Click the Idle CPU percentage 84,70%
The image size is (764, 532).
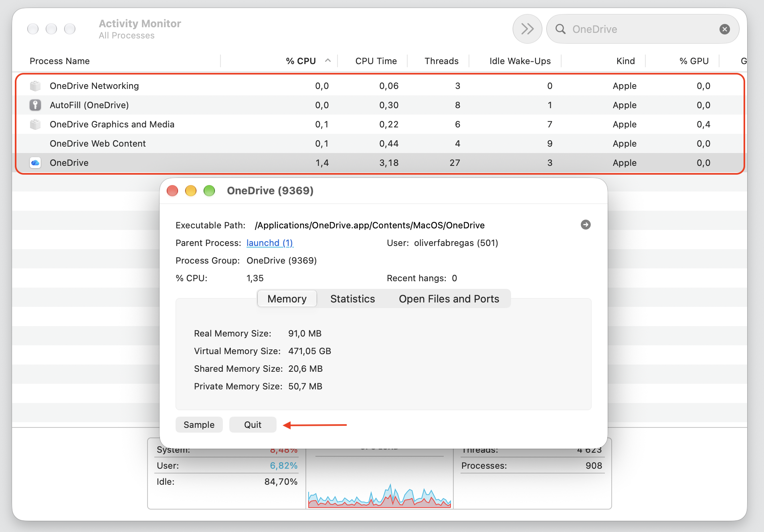click(281, 482)
